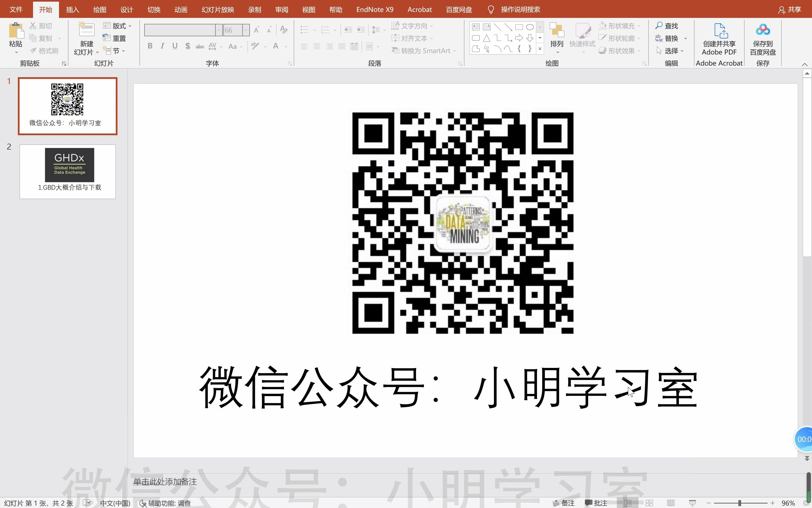812x508 pixels.
Task: Select the text box shape
Action: pyautogui.click(x=476, y=27)
